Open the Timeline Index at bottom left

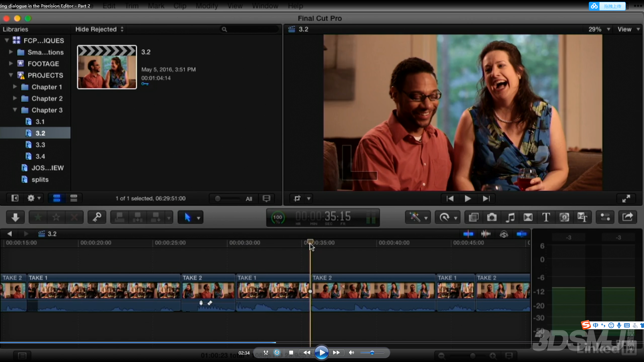[22, 356]
